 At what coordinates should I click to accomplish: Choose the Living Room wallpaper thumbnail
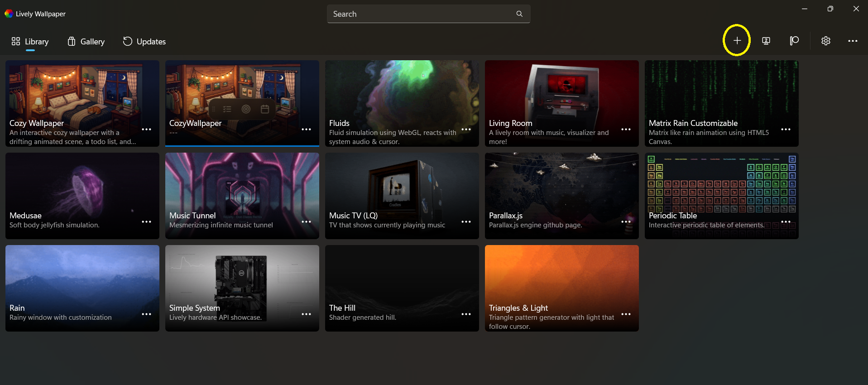(562, 104)
